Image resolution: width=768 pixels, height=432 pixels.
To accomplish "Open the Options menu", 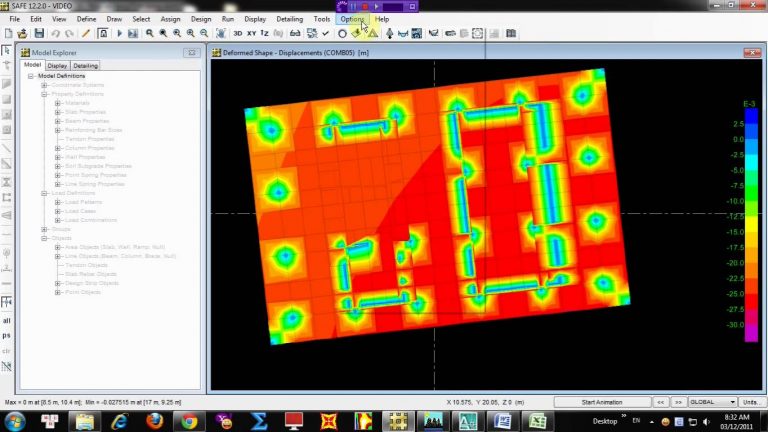I will click(352, 19).
